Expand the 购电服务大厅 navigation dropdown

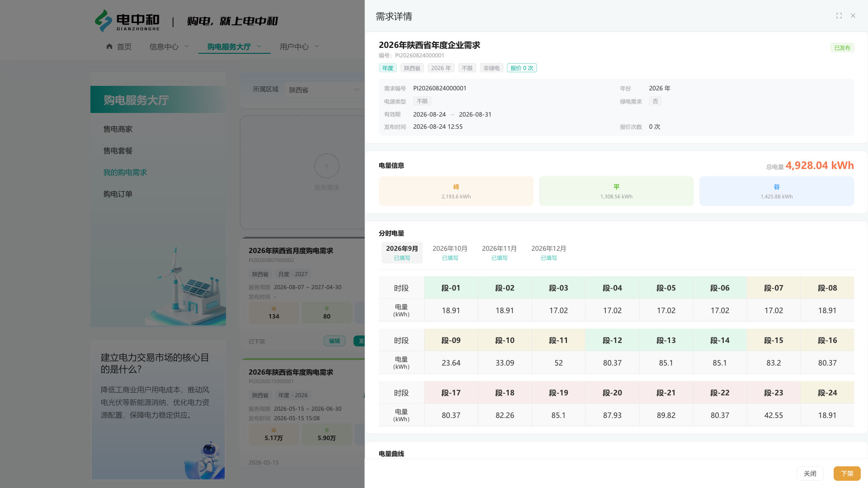click(x=234, y=47)
